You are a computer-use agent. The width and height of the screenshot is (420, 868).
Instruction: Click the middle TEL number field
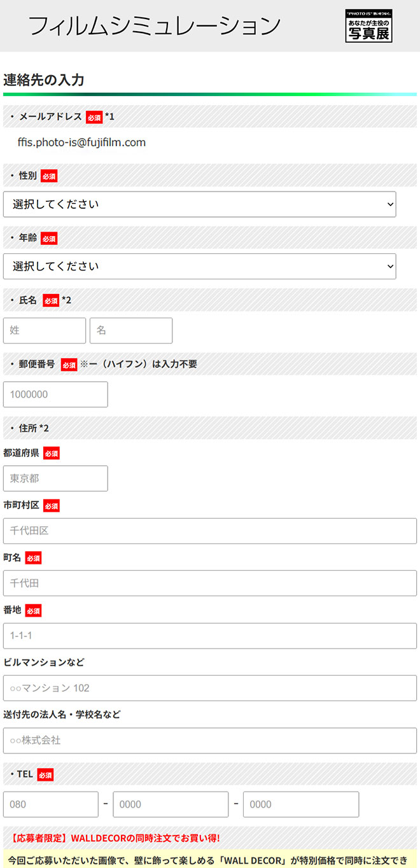click(x=171, y=804)
